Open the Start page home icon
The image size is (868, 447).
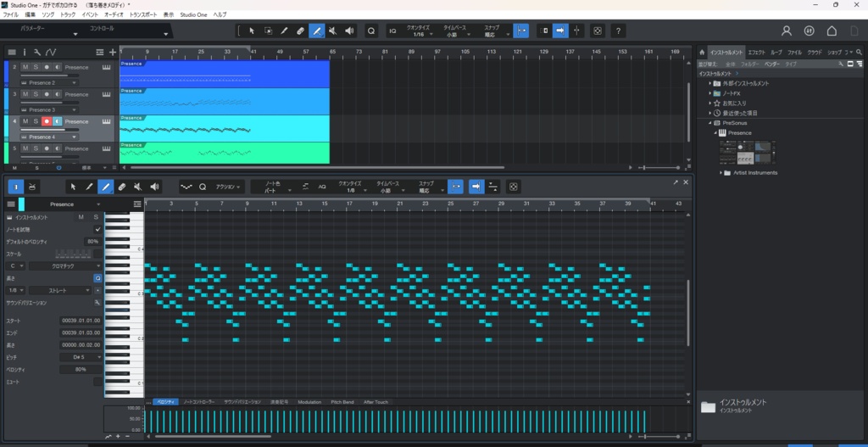[832, 31]
